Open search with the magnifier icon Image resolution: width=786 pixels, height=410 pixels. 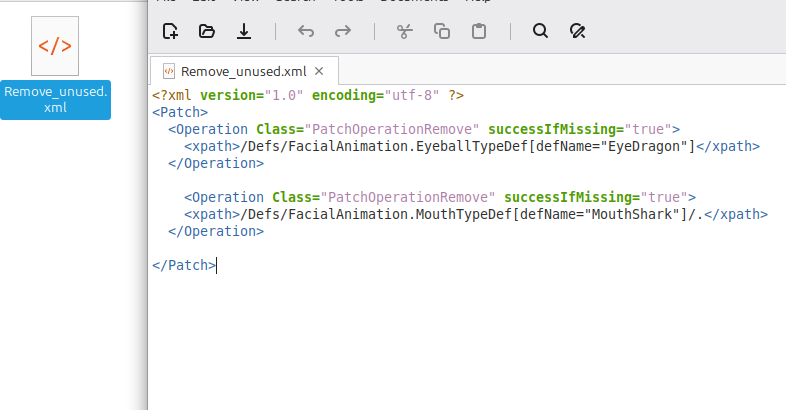click(x=540, y=31)
